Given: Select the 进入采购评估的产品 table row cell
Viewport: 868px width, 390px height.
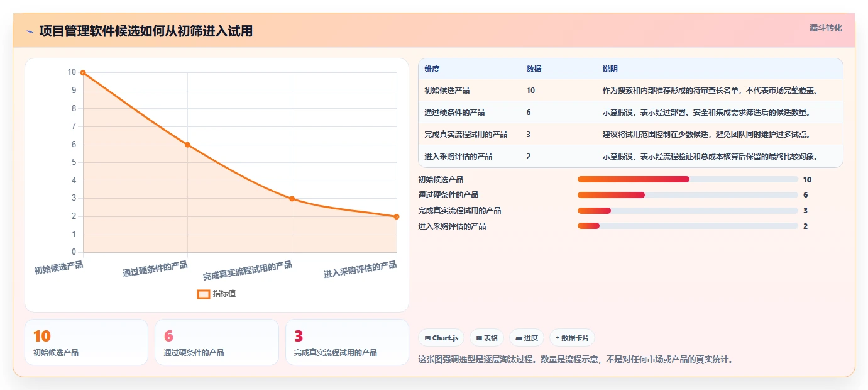Looking at the screenshot, I should tap(458, 157).
